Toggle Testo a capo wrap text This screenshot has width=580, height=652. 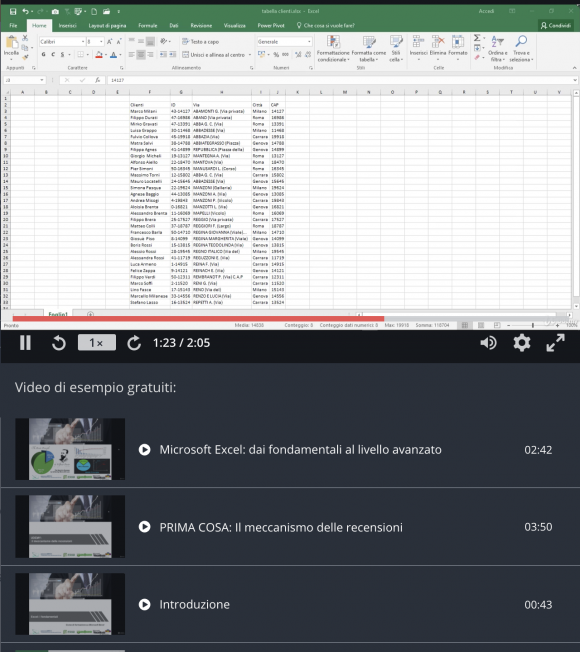[x=200, y=42]
